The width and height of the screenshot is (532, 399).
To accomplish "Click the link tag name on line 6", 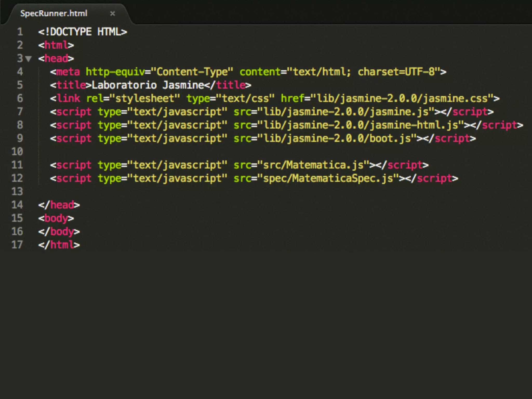I will point(68,98).
